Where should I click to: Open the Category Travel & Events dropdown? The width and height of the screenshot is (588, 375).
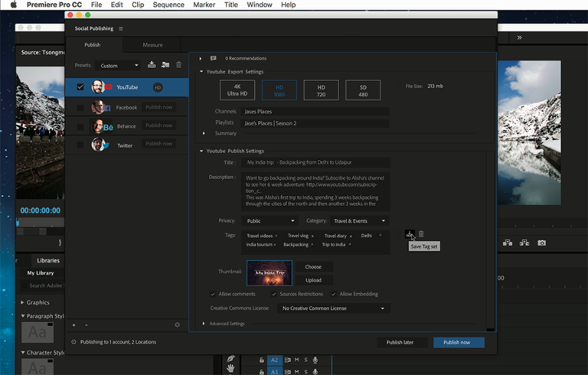pyautogui.click(x=359, y=221)
